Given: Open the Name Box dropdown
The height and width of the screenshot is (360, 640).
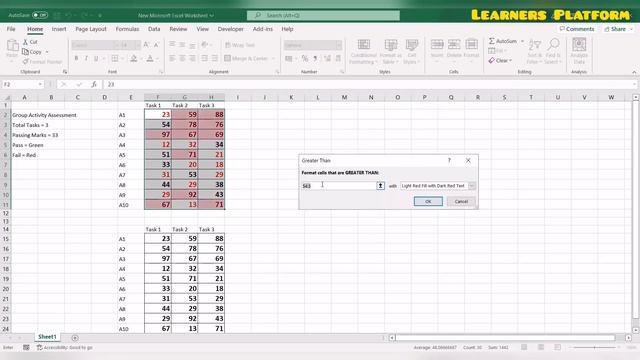Looking at the screenshot, I should coord(40,84).
